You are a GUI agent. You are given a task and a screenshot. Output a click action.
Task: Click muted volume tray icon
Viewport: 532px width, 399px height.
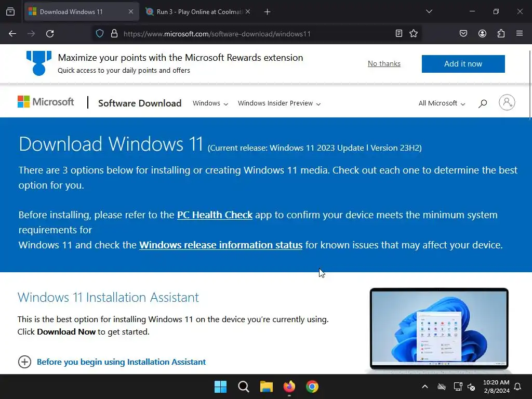click(x=471, y=387)
